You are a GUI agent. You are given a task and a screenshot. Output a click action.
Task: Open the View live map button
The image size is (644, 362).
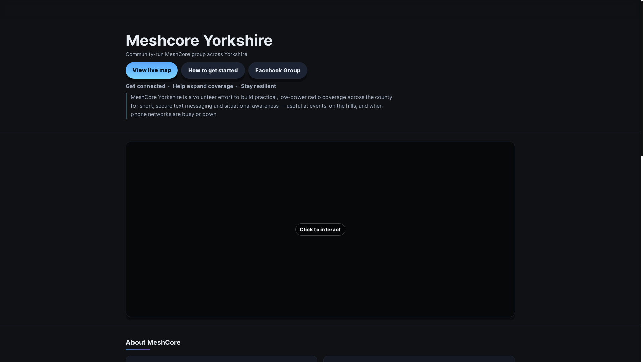tap(152, 70)
